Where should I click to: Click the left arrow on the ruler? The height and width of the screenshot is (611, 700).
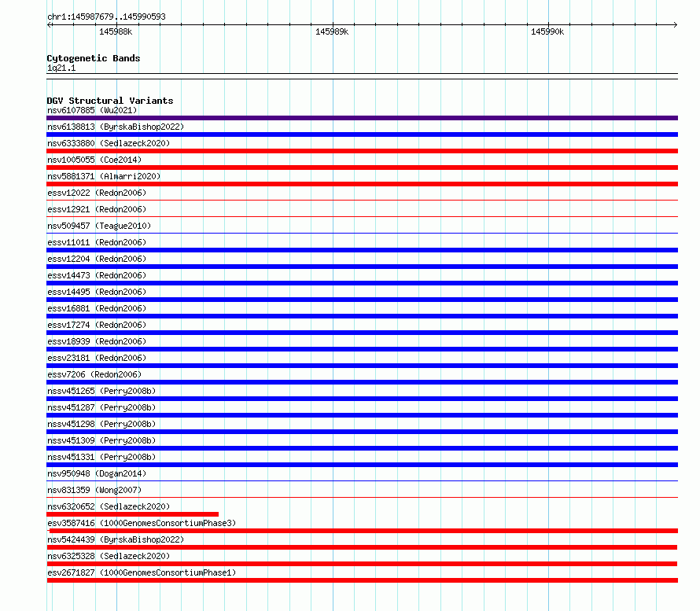(x=49, y=24)
